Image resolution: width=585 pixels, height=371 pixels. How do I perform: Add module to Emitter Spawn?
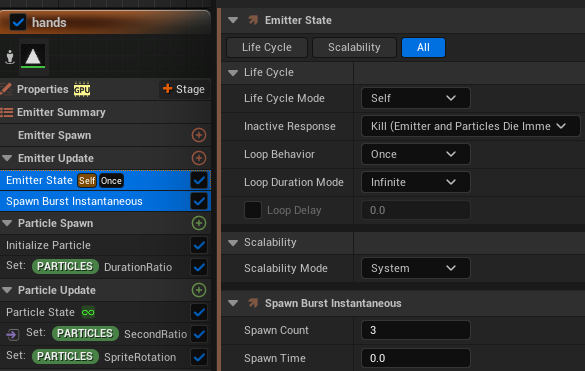pos(198,135)
